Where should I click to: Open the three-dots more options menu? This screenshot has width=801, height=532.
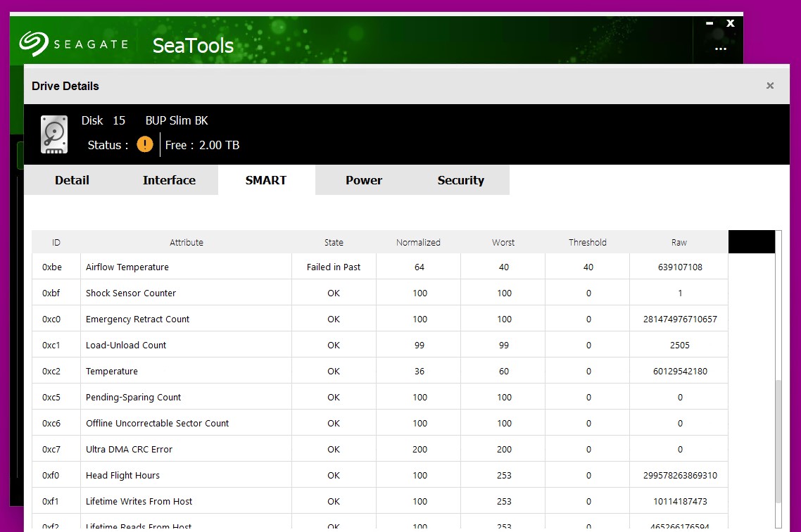pyautogui.click(x=720, y=49)
